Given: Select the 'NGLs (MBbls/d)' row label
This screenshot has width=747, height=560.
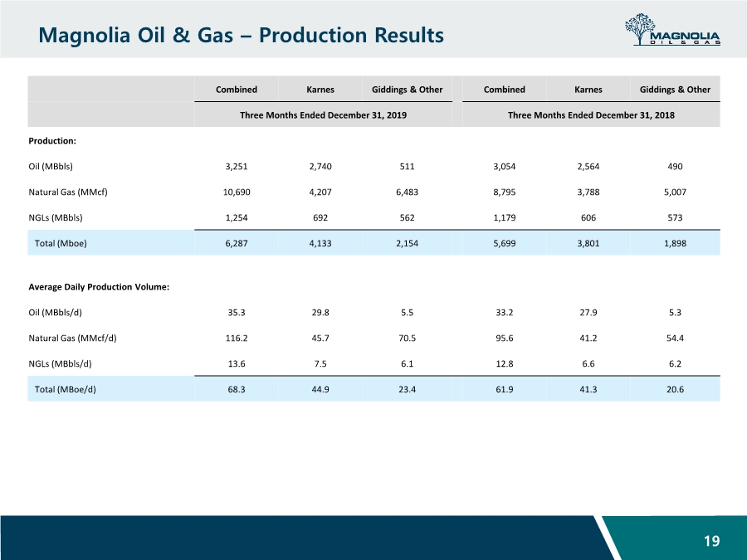Looking at the screenshot, I should 60,364.
